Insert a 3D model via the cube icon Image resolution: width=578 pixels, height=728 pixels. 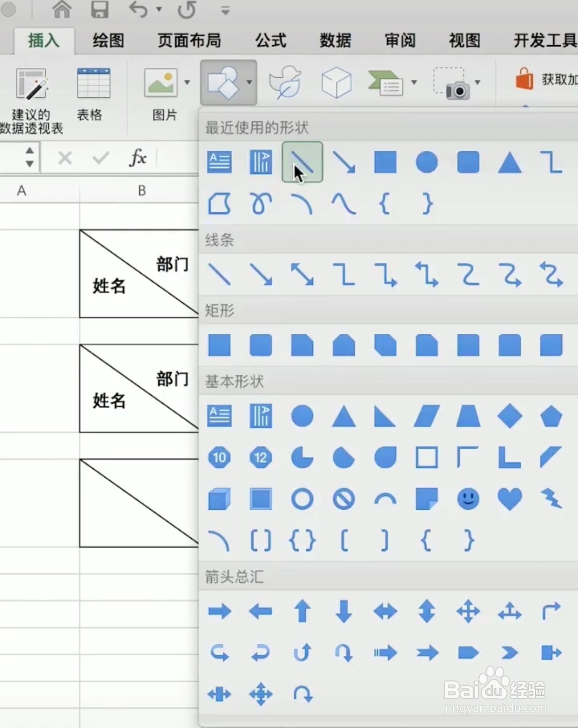coord(336,83)
